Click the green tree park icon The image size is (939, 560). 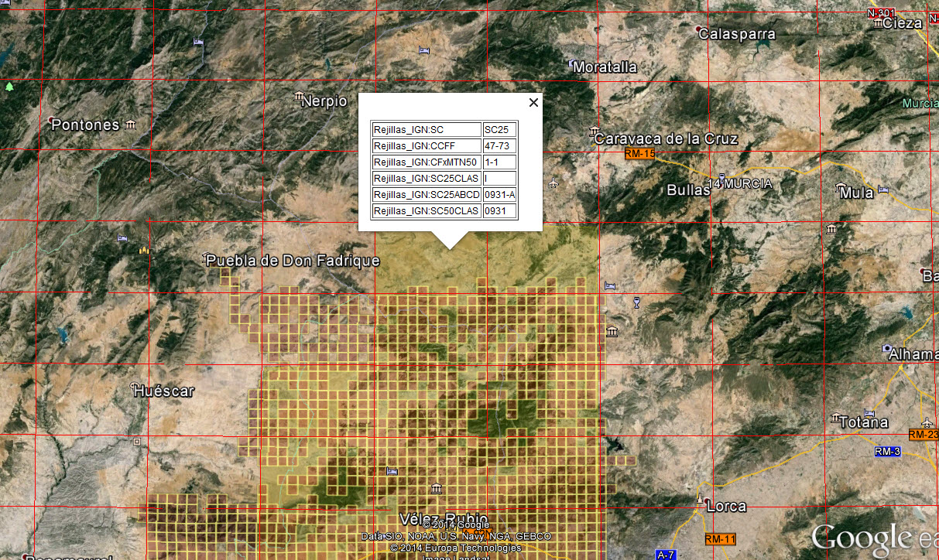click(9, 87)
